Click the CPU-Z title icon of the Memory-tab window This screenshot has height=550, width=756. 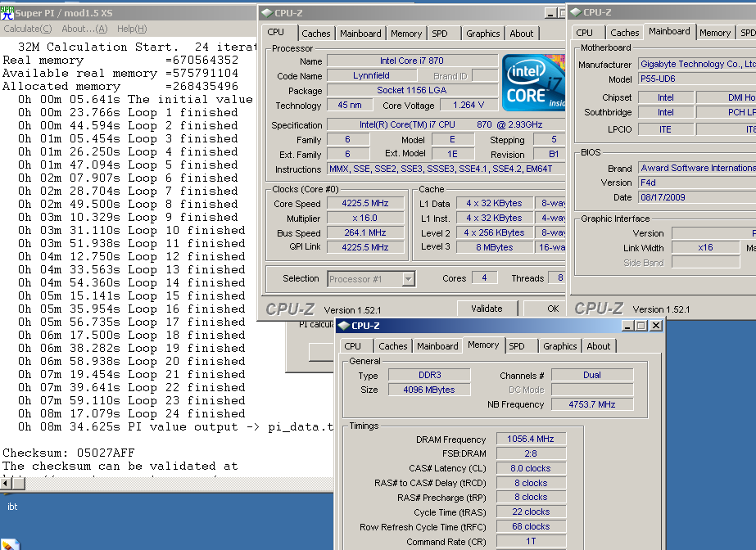(x=344, y=326)
